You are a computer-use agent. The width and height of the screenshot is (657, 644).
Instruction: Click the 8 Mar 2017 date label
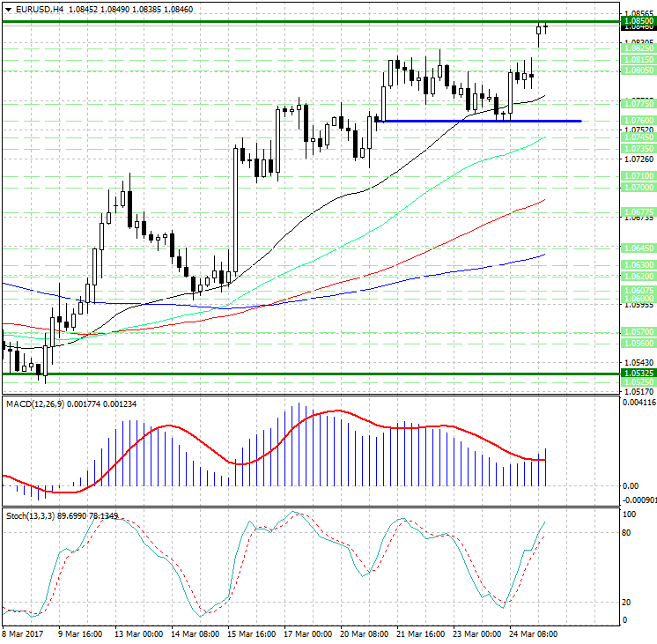click(x=25, y=633)
